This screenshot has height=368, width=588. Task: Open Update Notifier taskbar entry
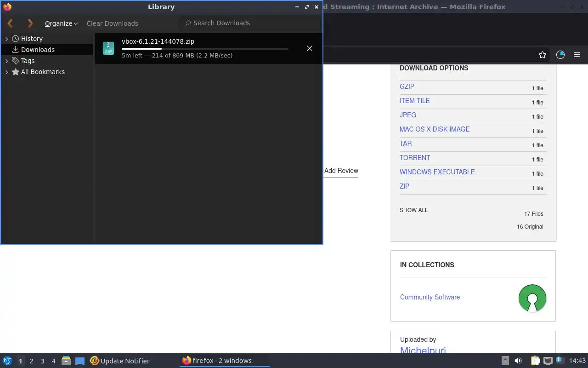coord(120,361)
